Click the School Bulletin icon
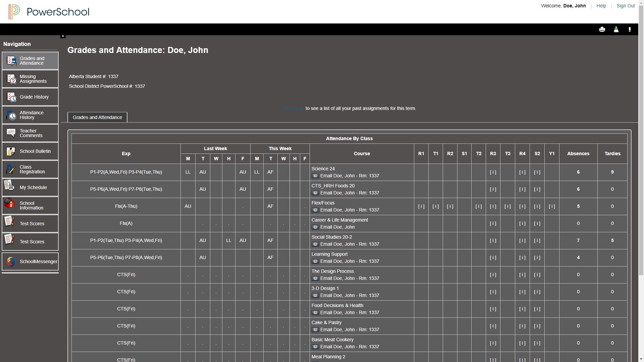 coord(11,151)
